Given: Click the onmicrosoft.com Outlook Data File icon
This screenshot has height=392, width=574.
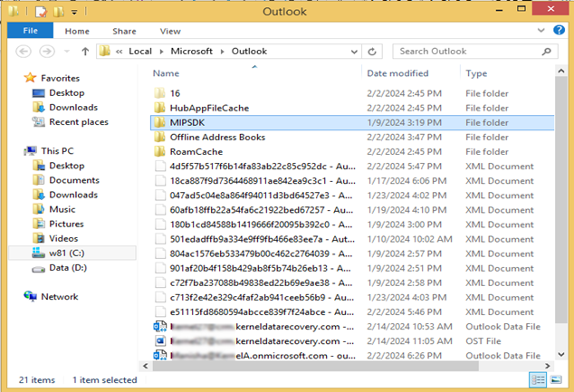Looking at the screenshot, I should (160, 355).
